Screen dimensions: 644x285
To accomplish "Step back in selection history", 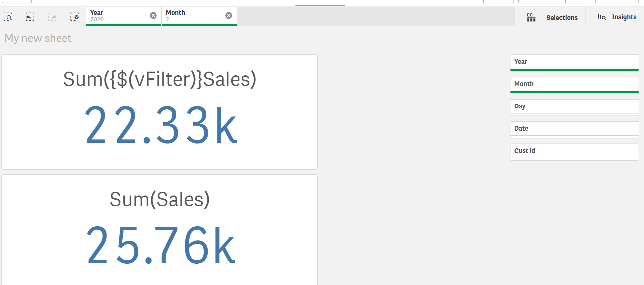I will [30, 17].
